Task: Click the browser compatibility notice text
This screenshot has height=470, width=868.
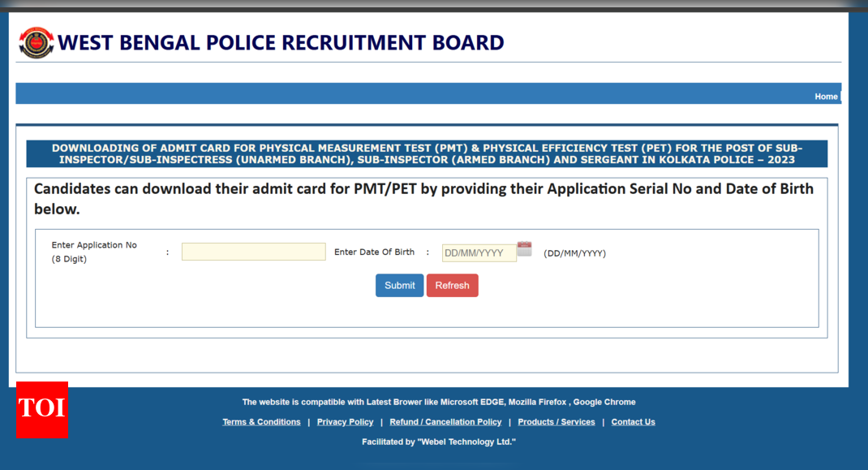Action: (x=438, y=401)
